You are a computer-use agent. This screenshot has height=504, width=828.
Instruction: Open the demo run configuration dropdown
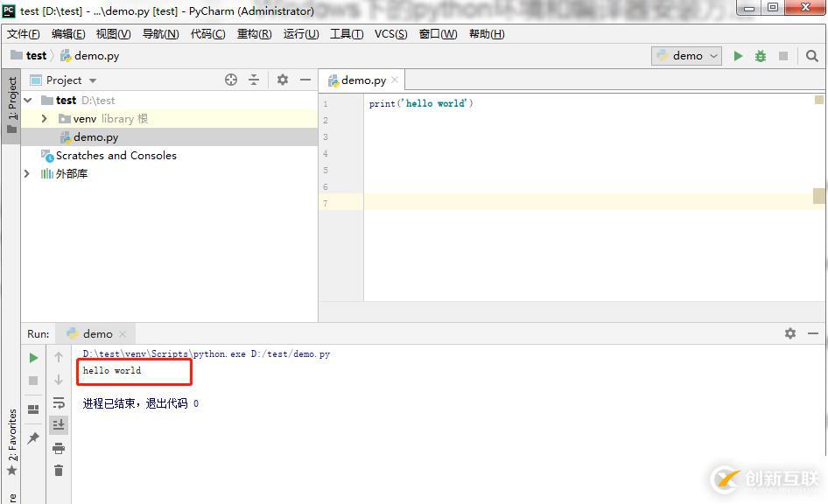pyautogui.click(x=686, y=56)
